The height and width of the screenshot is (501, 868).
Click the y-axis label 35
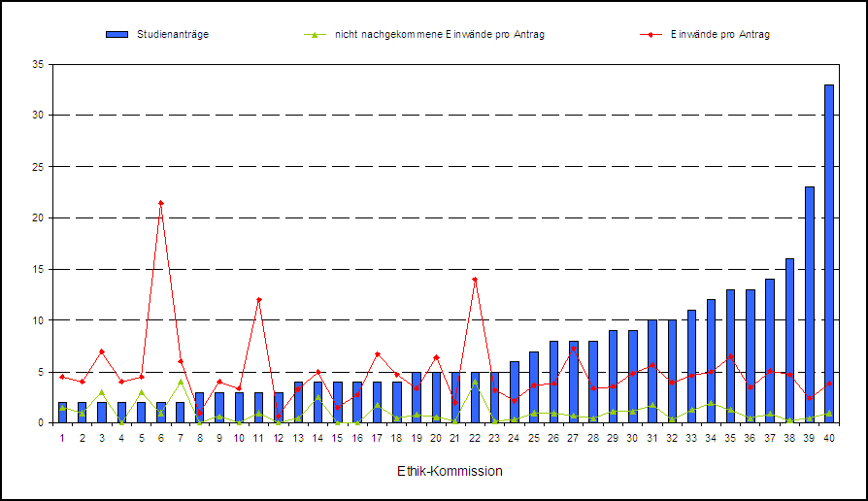[x=39, y=64]
